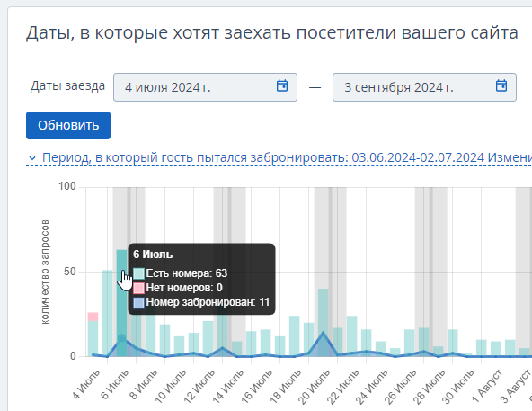Click the Даты заезда label

click(68, 86)
